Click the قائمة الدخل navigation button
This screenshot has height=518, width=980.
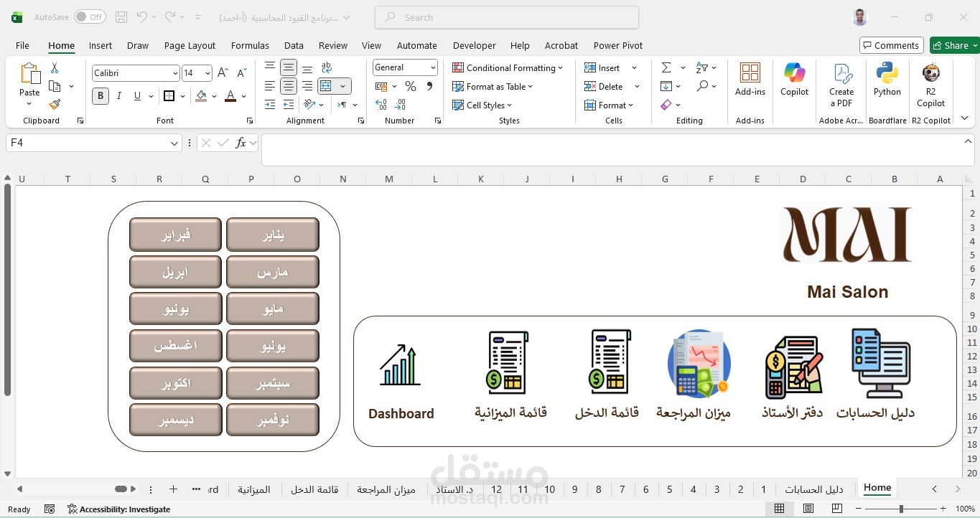click(x=607, y=375)
